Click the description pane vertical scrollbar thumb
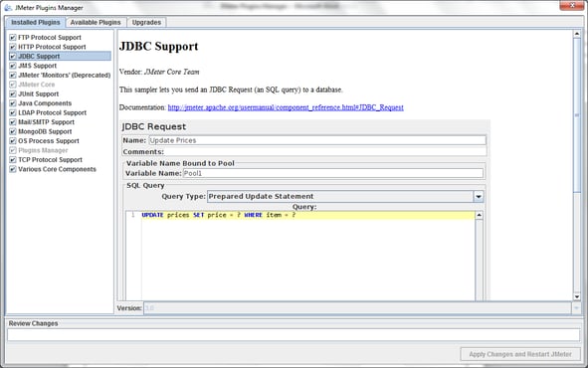588x368 pixels. 577,115
